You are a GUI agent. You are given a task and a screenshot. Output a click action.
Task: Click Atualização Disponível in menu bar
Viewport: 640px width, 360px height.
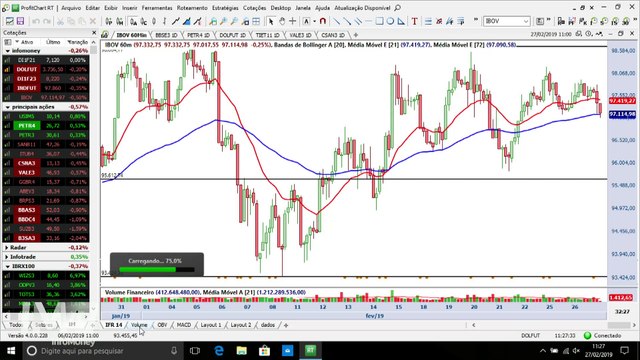pyautogui.click(x=362, y=8)
